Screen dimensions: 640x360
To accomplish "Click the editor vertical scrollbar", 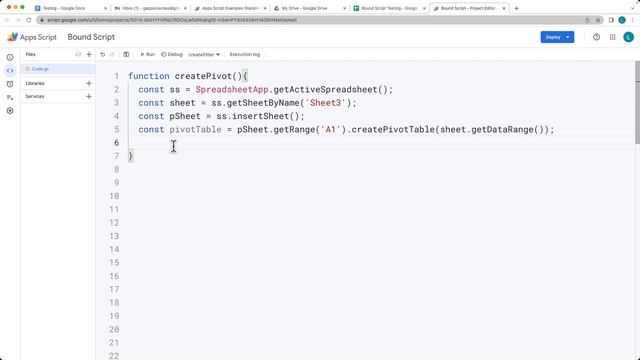I will [637, 102].
